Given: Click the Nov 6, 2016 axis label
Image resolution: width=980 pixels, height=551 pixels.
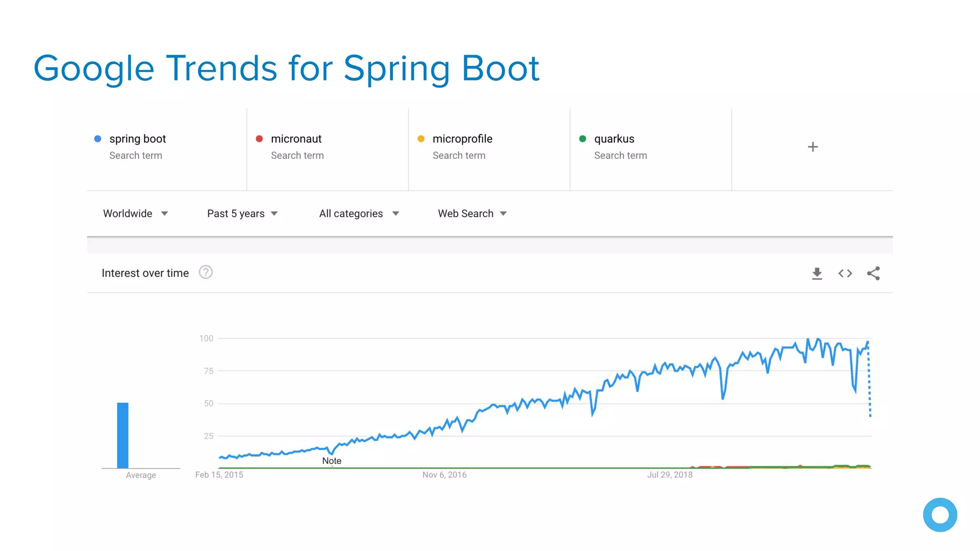Looking at the screenshot, I should tap(445, 475).
